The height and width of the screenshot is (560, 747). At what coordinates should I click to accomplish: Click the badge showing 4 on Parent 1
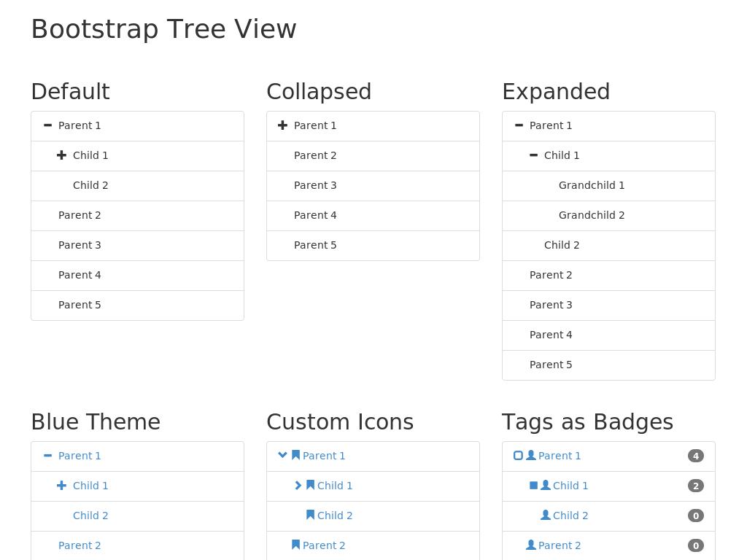point(695,456)
